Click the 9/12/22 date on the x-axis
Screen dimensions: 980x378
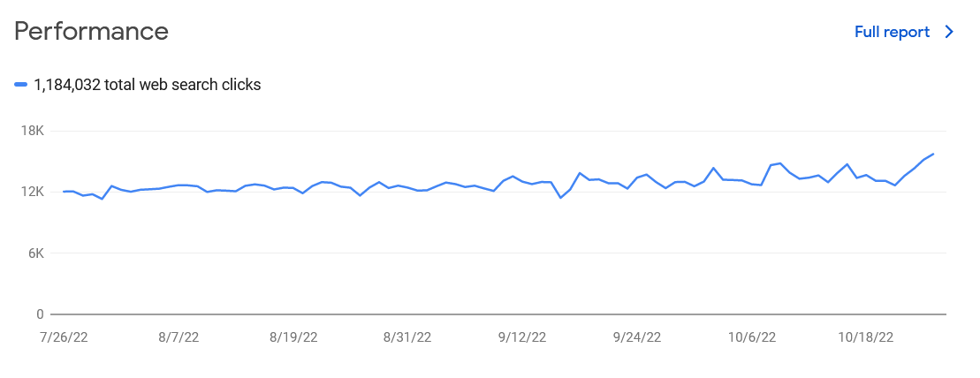click(522, 337)
